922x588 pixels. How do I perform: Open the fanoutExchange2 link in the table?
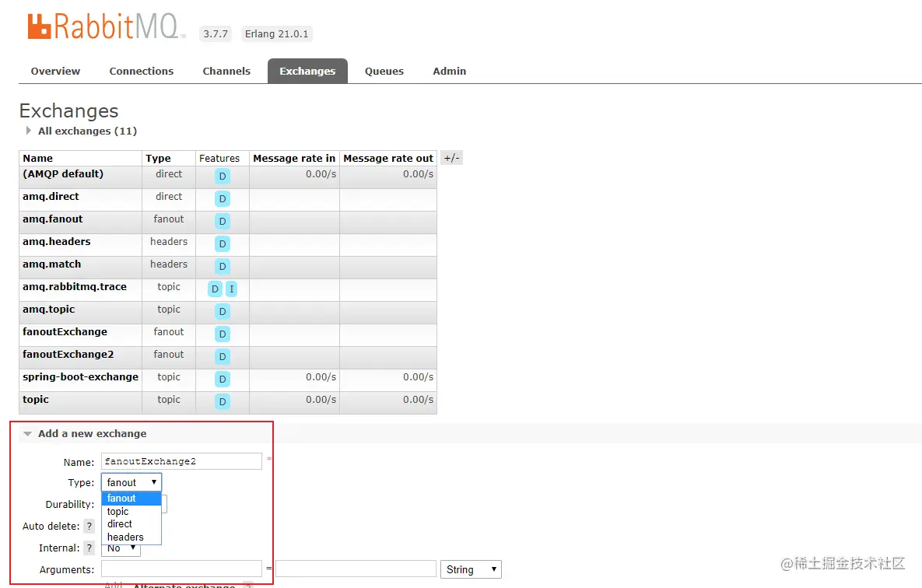tap(68, 354)
